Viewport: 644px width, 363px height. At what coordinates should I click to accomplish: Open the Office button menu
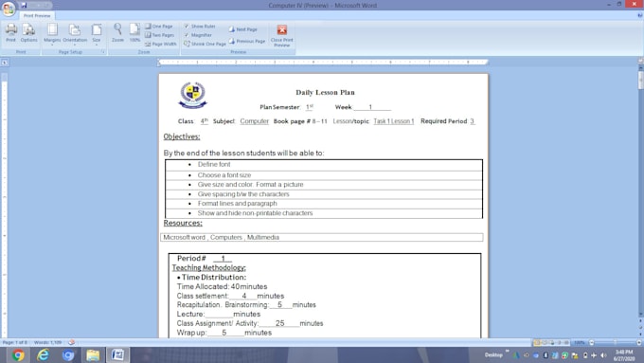(x=9, y=9)
